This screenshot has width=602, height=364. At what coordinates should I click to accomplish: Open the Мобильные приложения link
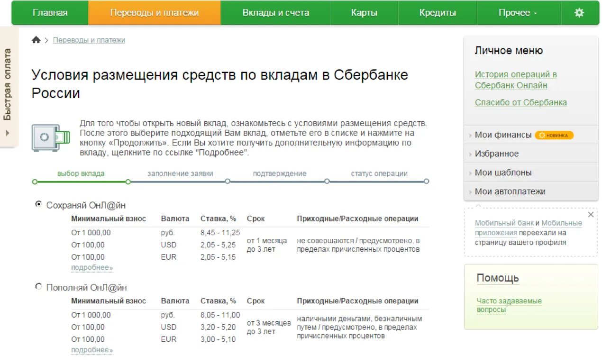click(x=529, y=228)
